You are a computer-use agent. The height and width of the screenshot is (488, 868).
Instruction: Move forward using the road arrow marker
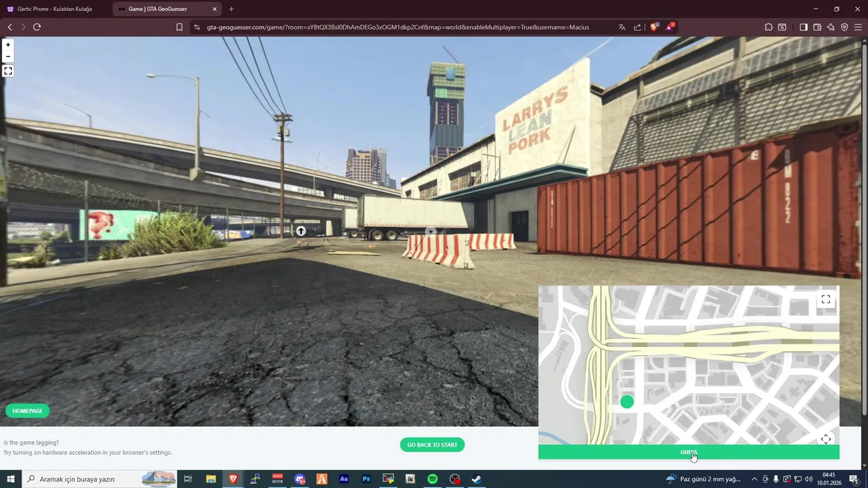tap(301, 231)
